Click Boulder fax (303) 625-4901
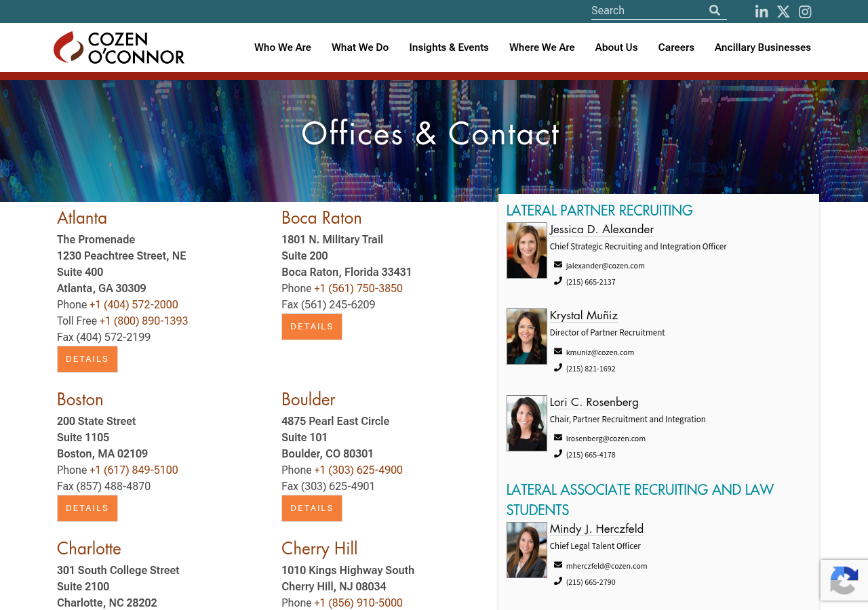This screenshot has height=610, width=868. coord(328,487)
